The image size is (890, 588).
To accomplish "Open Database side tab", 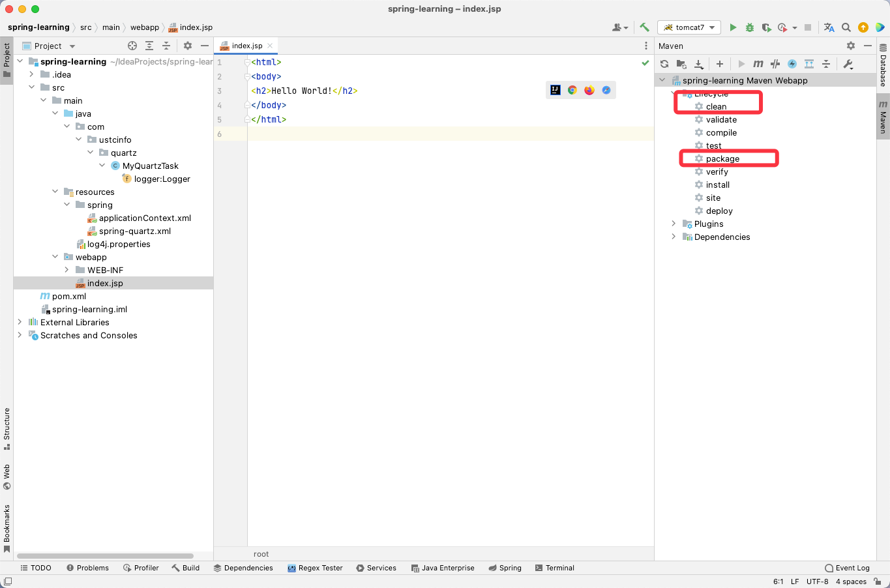I will tap(883, 65).
